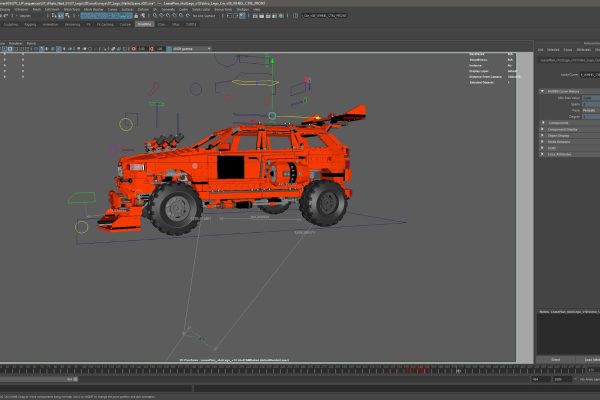Click the Notes text area

[x=568, y=334]
